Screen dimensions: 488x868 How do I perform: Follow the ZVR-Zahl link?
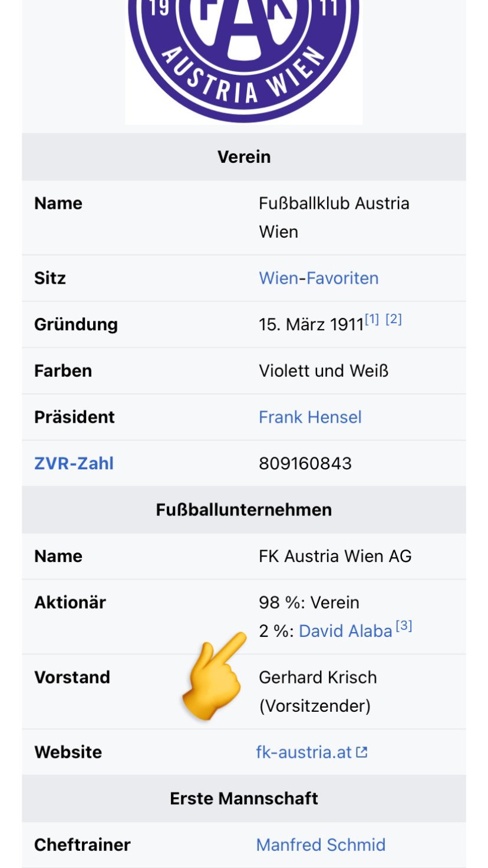(x=74, y=463)
